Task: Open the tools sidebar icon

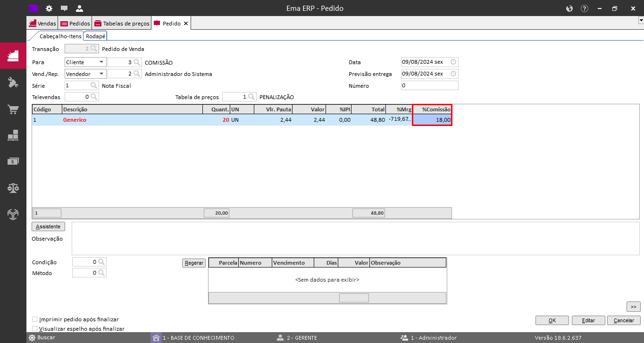Action: pos(13,83)
